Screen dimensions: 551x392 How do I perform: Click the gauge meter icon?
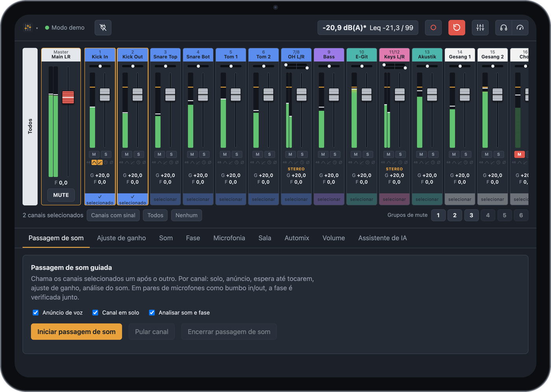(x=520, y=28)
